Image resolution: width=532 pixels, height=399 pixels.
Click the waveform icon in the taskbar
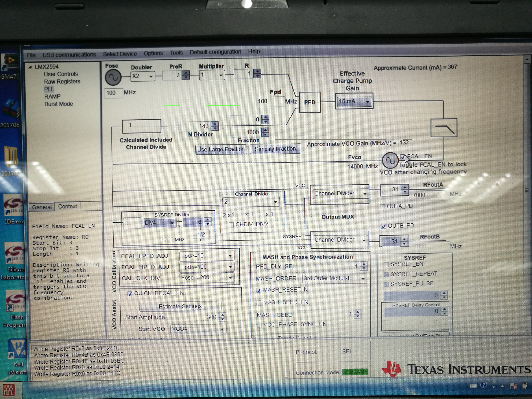tap(9, 390)
